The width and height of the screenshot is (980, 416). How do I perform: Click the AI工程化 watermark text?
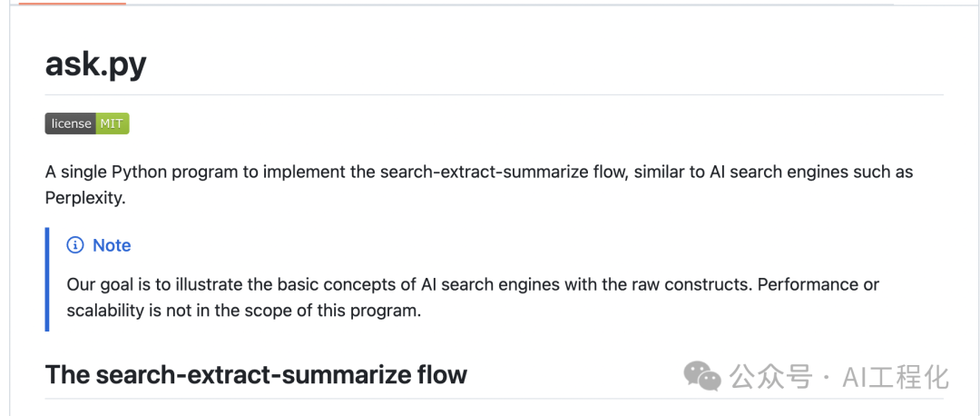pyautogui.click(x=896, y=376)
